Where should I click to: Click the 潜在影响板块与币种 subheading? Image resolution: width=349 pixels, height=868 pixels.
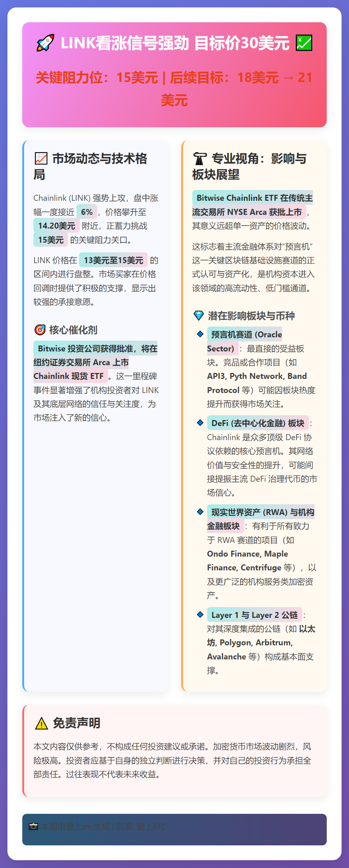click(251, 316)
